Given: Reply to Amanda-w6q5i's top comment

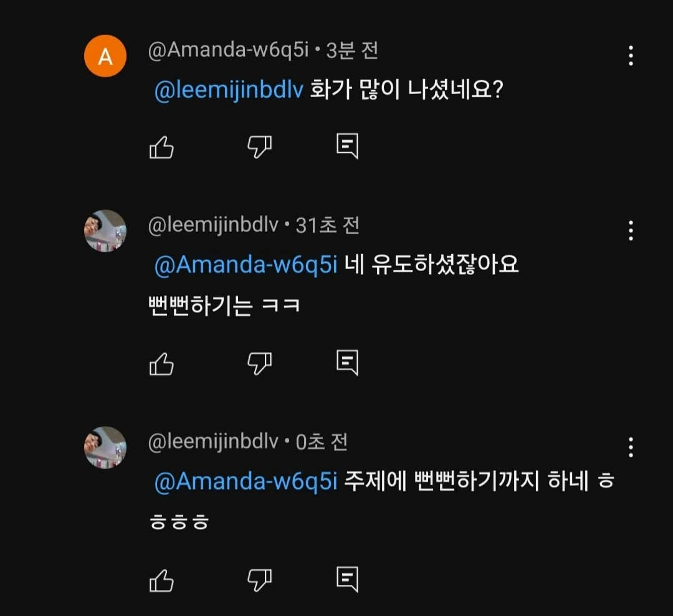Looking at the screenshot, I should 347,146.
